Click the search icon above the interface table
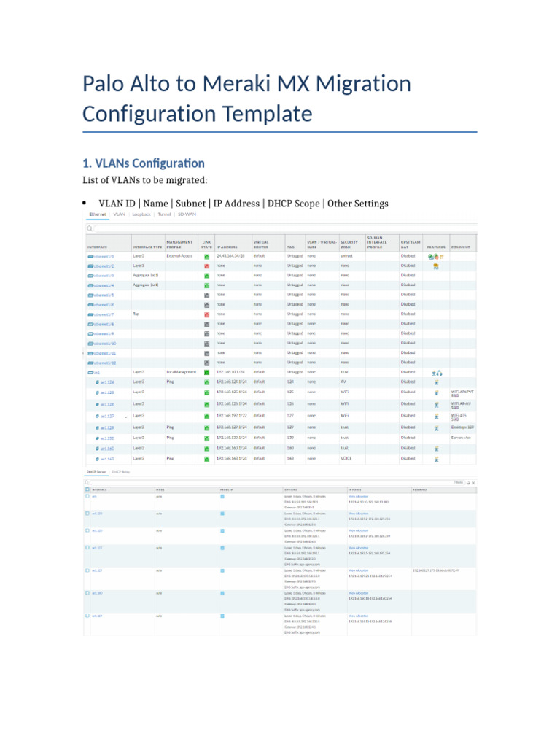The width and height of the screenshot is (560, 747). coord(90,228)
